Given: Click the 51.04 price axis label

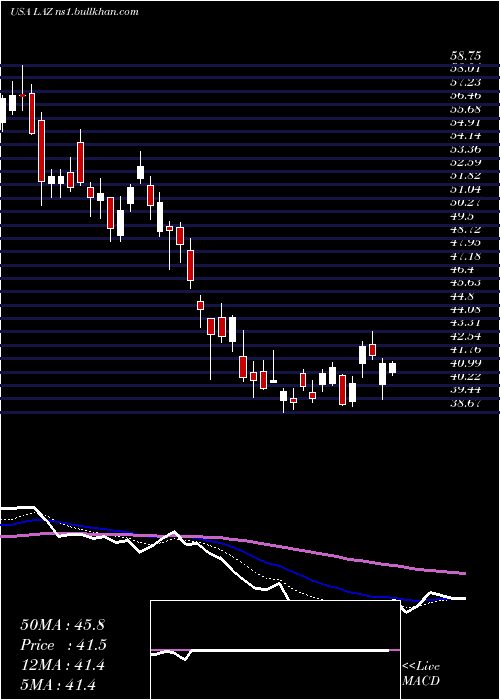Looking at the screenshot, I should 465,189.
